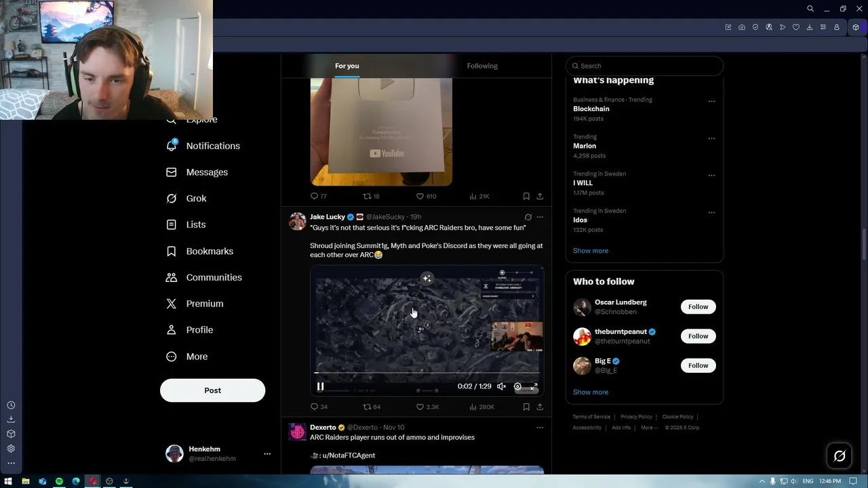Viewport: 868px width, 488px height.
Task: View analytics 280K on Jake Lucky's post
Action: pyautogui.click(x=481, y=407)
